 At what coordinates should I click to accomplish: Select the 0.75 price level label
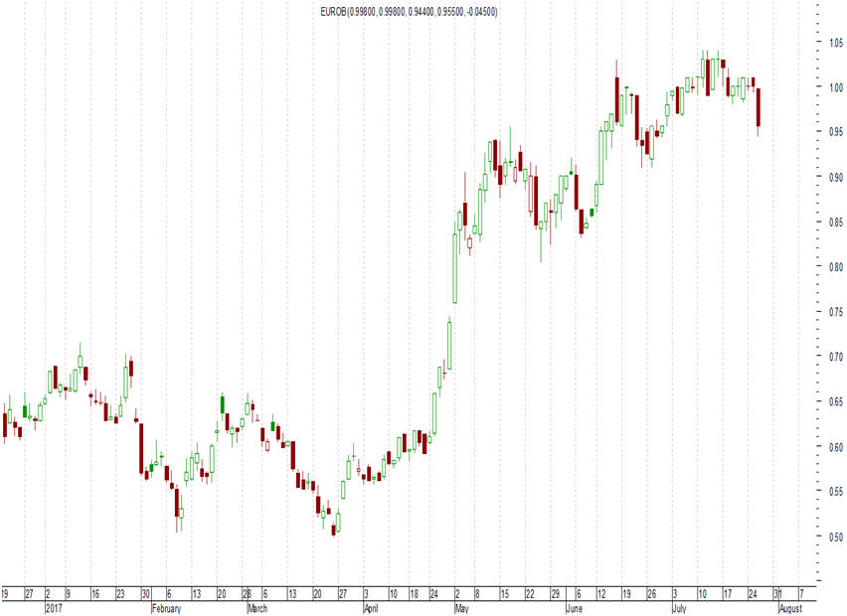tap(836, 312)
